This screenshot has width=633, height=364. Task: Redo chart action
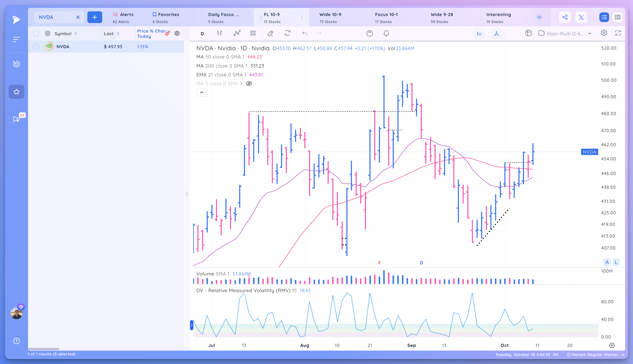319,33
